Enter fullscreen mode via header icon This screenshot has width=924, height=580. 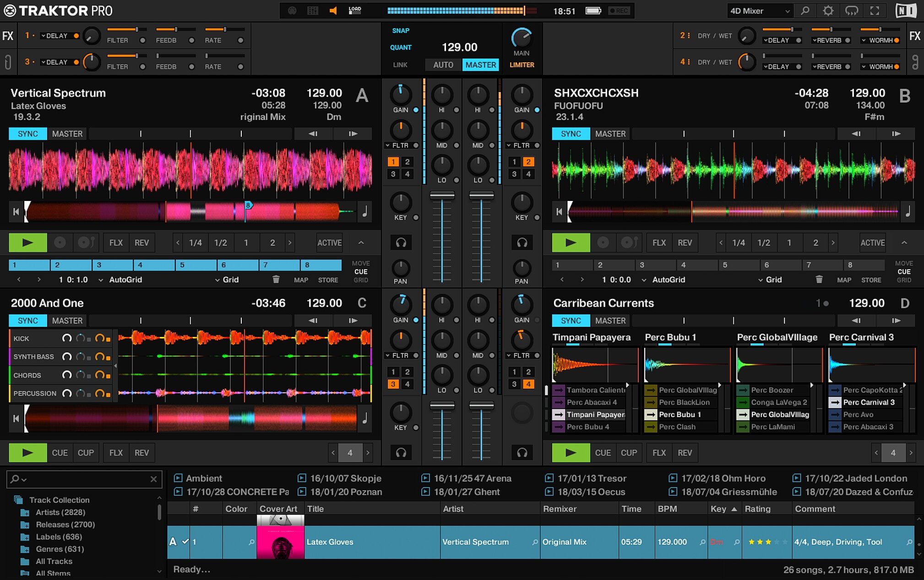point(875,11)
